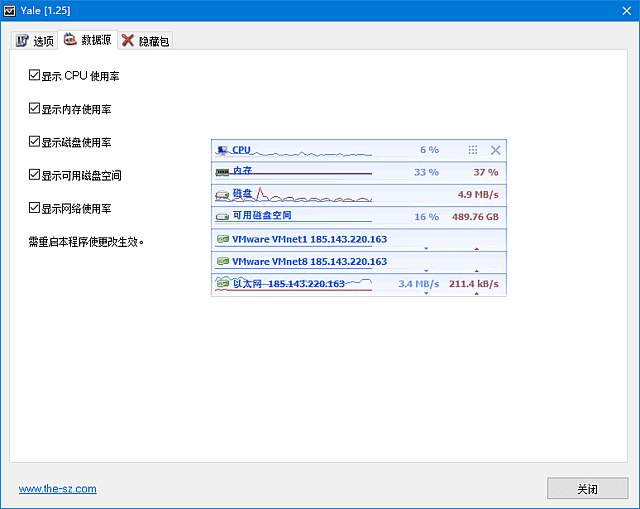Screen dimensions: 640x509
Task: Click the 磁盘 disk drive icon
Action: pyautogui.click(x=222, y=194)
